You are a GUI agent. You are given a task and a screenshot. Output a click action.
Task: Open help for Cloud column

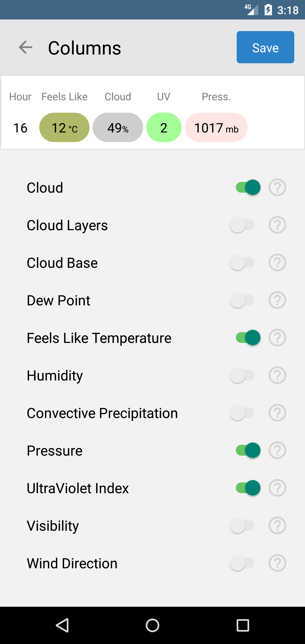(277, 187)
